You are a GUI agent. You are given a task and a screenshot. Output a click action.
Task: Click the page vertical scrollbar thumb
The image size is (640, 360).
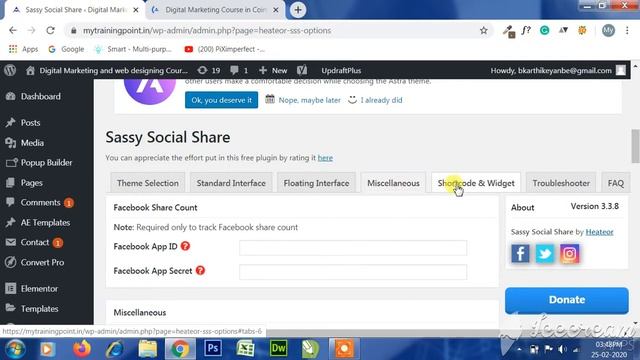click(635, 146)
